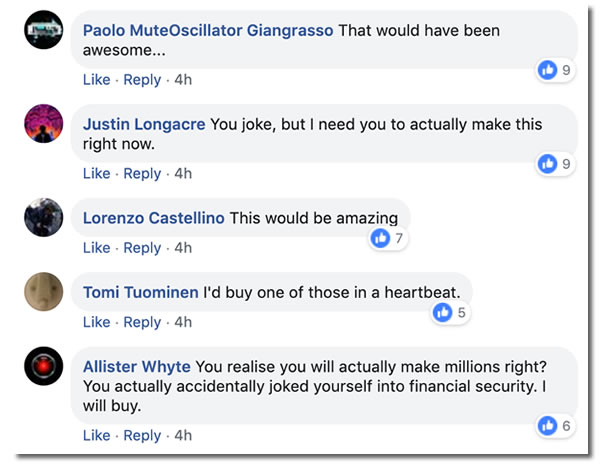This screenshot has width=600, height=470.
Task: Like Paolo's "That would have been awesome" comment
Action: click(x=96, y=79)
